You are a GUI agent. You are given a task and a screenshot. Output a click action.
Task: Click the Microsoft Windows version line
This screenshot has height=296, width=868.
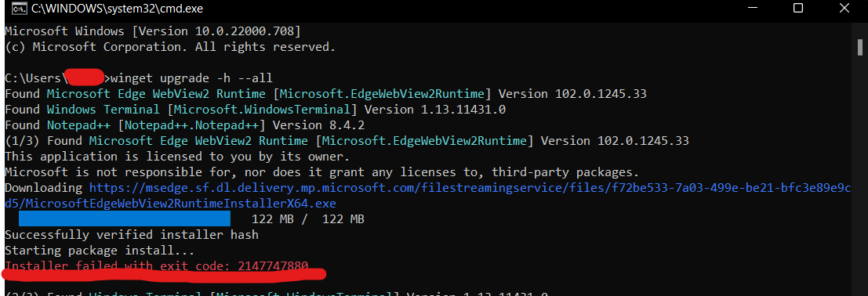click(x=153, y=31)
